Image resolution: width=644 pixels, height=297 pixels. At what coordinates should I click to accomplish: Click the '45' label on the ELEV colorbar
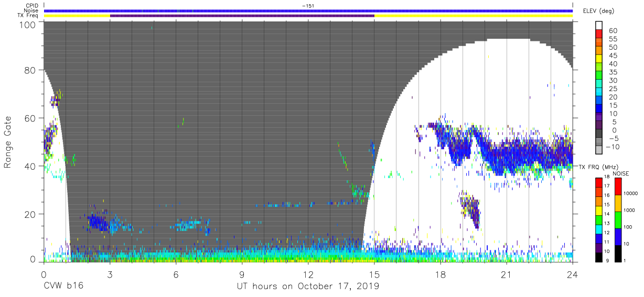pyautogui.click(x=613, y=56)
